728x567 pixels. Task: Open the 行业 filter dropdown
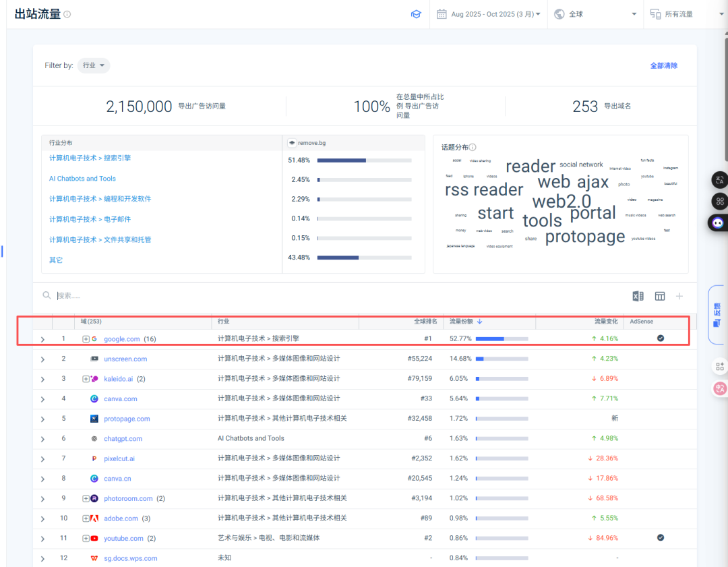(94, 65)
